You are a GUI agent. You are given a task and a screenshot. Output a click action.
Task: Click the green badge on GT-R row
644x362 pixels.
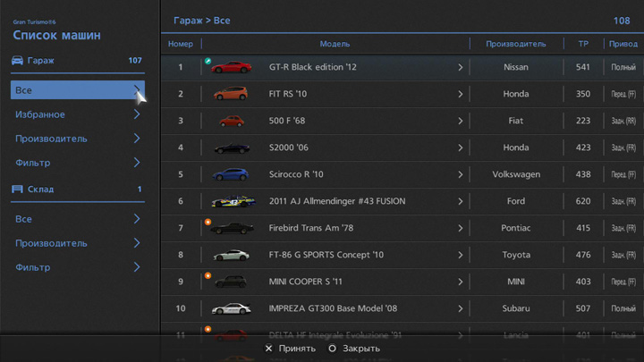(208, 61)
